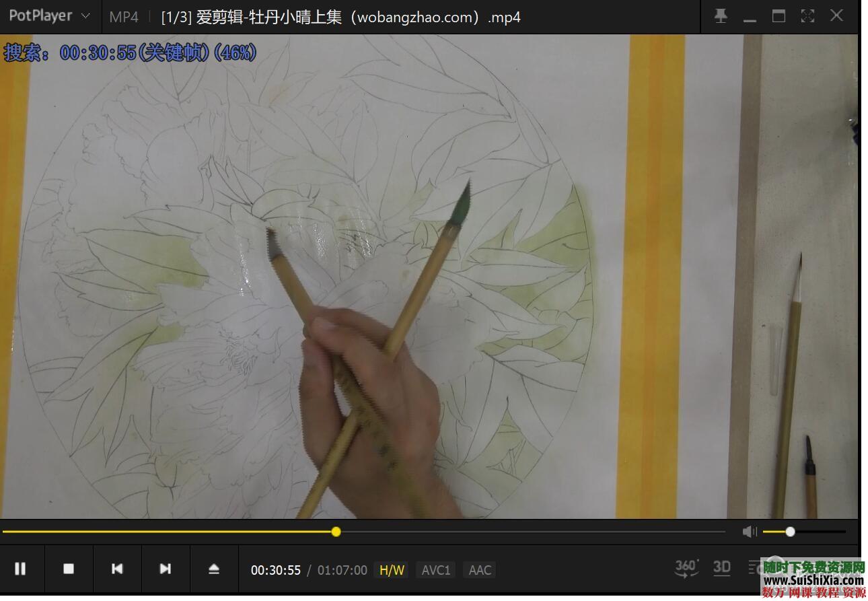Expand the MP4 format indicator
Viewport: 868px width, 601px height.
point(123,17)
